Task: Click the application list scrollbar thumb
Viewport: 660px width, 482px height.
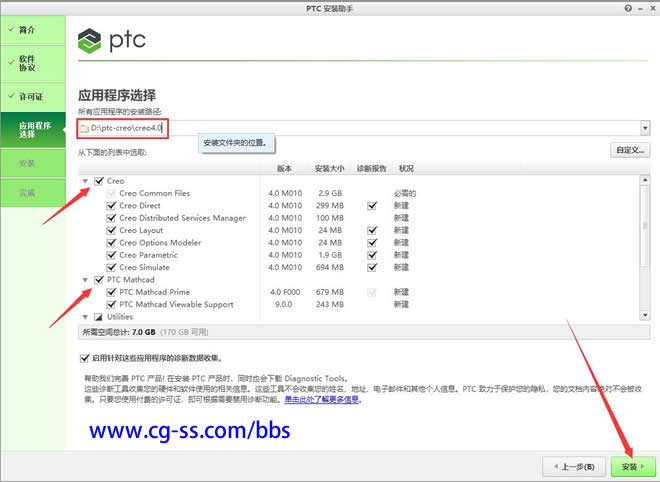Action: point(644,226)
